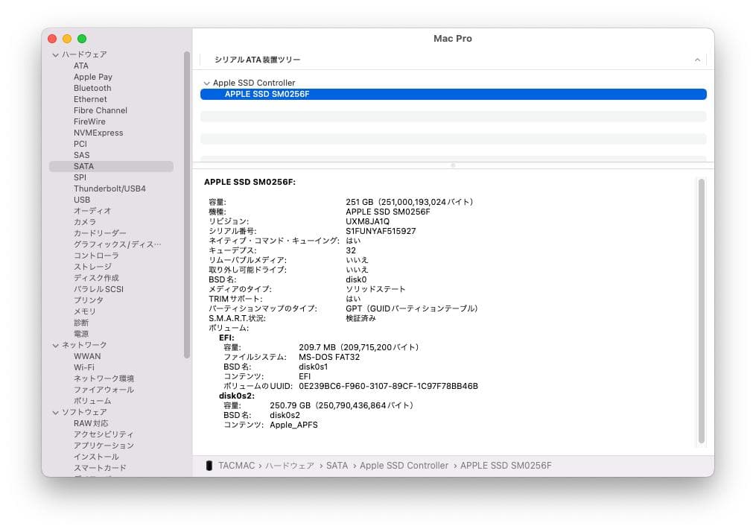756x532 pixels.
Task: Collapse the ハードウェア section in the sidebar
Action: (55, 54)
